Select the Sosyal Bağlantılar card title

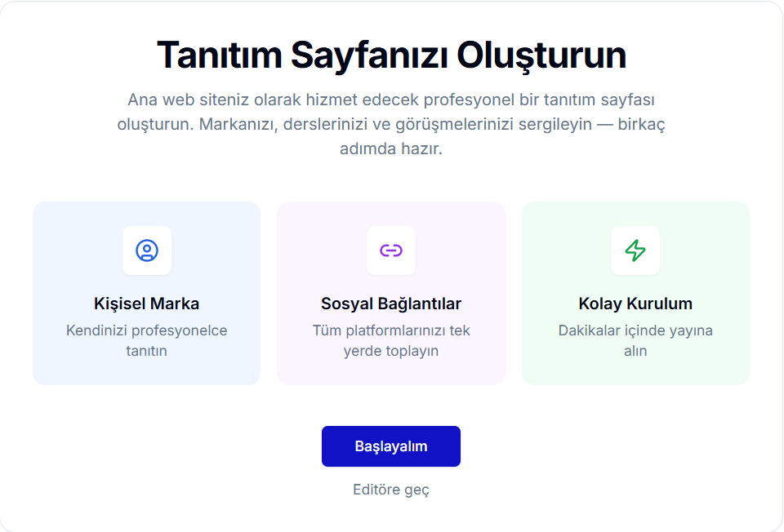[x=391, y=304]
